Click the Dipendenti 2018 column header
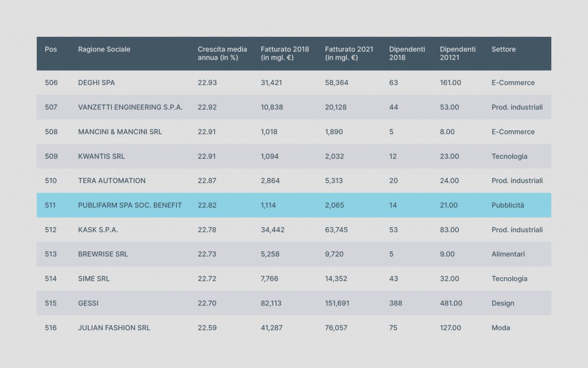This screenshot has width=588, height=368. tap(407, 53)
